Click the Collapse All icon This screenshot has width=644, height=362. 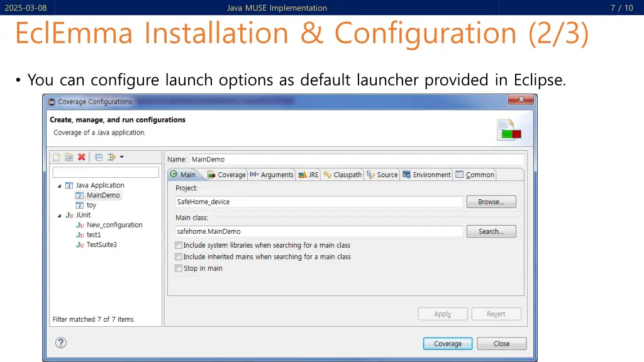tap(99, 157)
